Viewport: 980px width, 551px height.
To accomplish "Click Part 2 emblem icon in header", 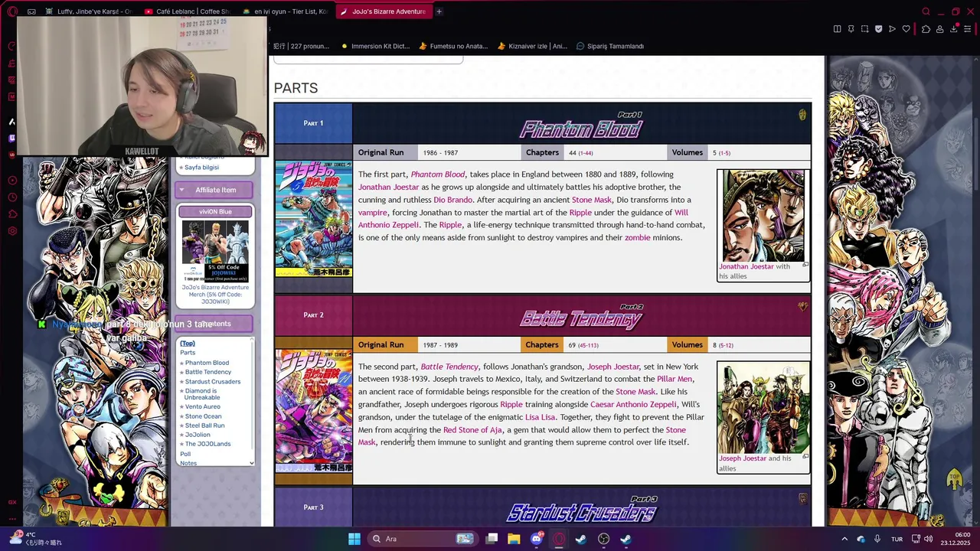I will click(802, 307).
